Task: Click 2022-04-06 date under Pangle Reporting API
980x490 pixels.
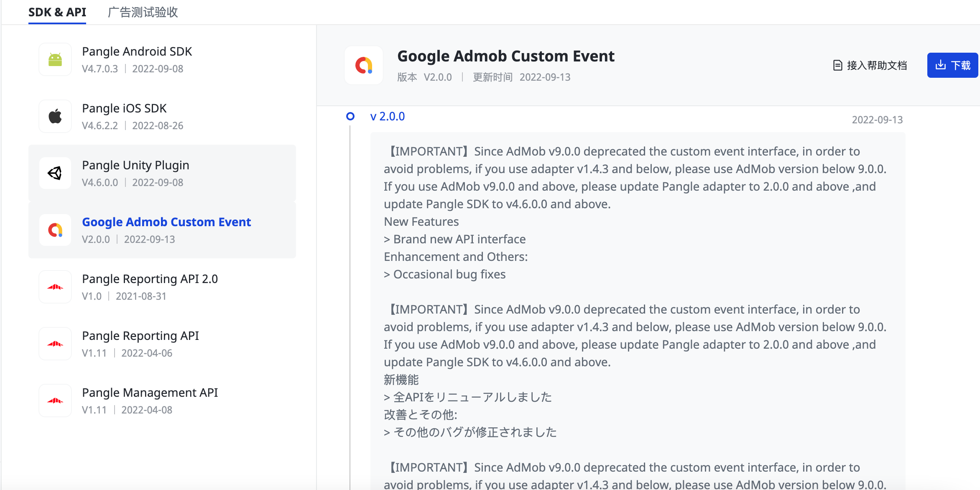Action: tap(147, 353)
